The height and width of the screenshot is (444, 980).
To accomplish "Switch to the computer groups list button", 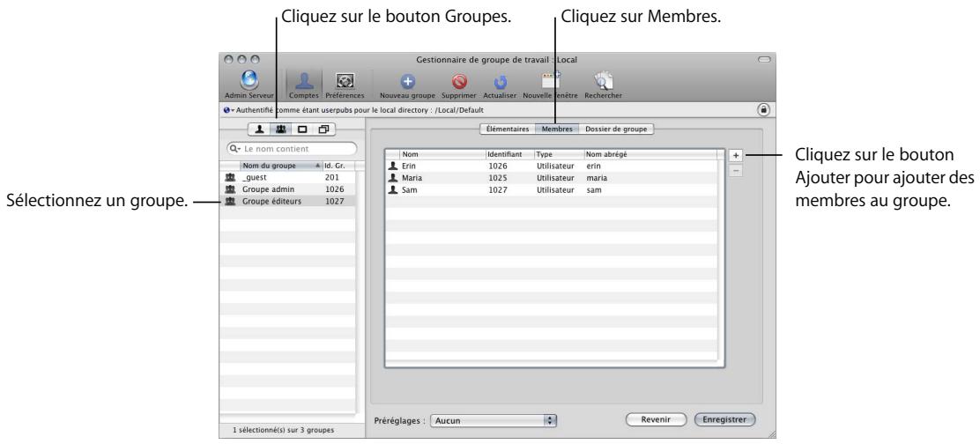I will click(323, 129).
